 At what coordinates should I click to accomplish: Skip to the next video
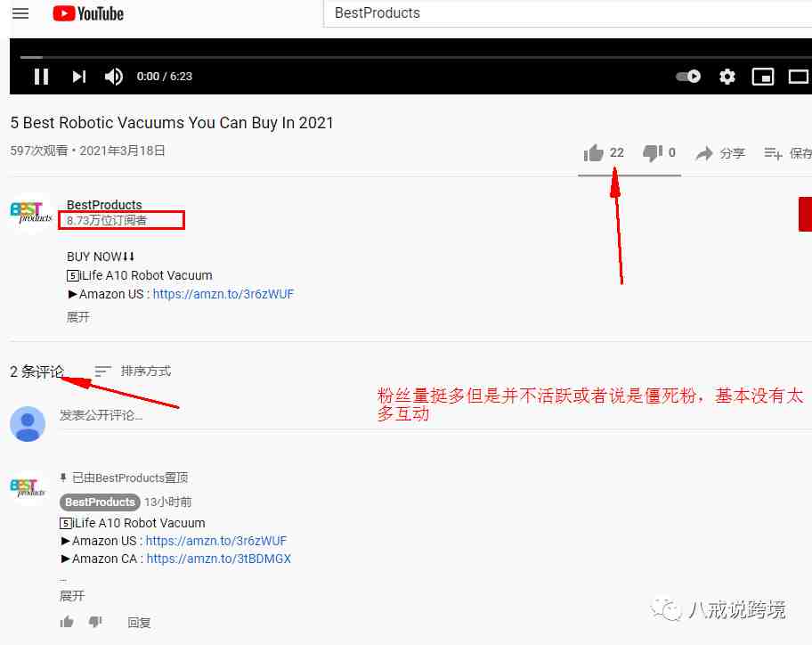[x=78, y=77]
